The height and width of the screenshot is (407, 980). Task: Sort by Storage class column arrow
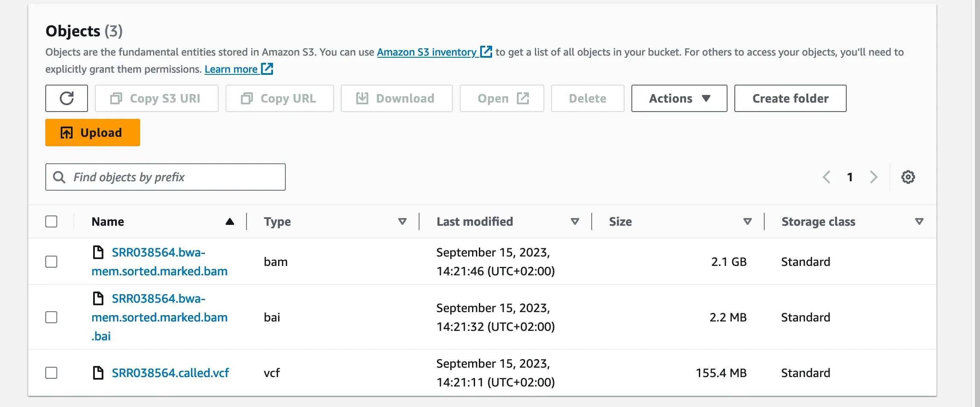click(x=919, y=221)
